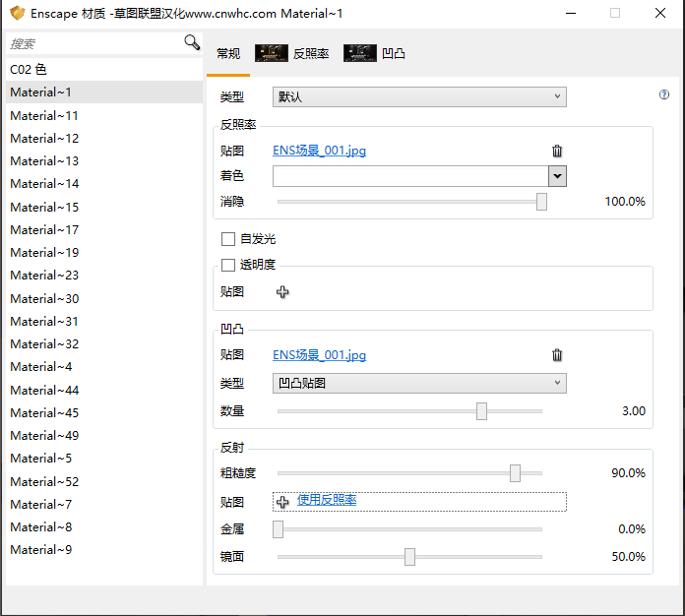The height and width of the screenshot is (616, 685).
Task: Select Material~52 in the list
Action: pyautogui.click(x=104, y=482)
